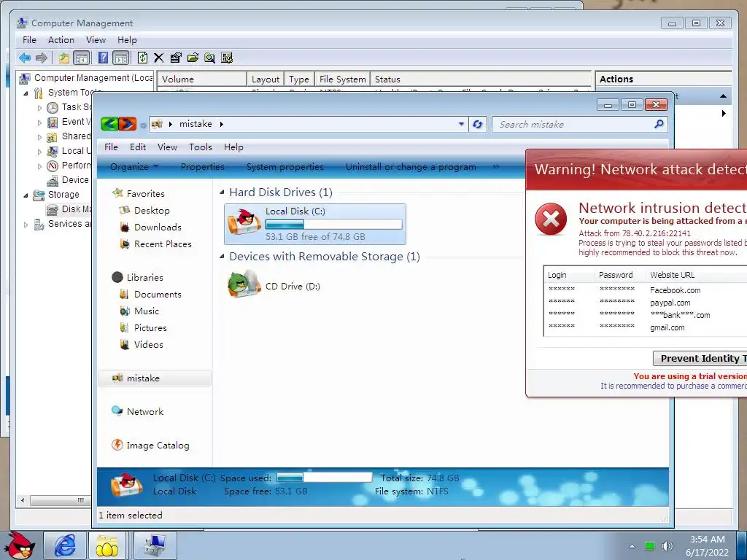Click the Refresh toolbar icon in Computer Management
This screenshot has height=560, width=747.
pos(142,58)
